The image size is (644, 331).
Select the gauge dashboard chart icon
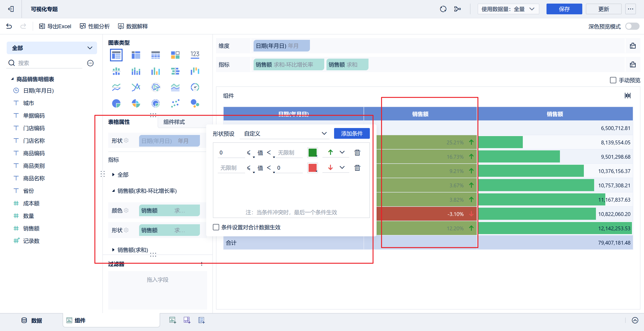[x=195, y=87]
